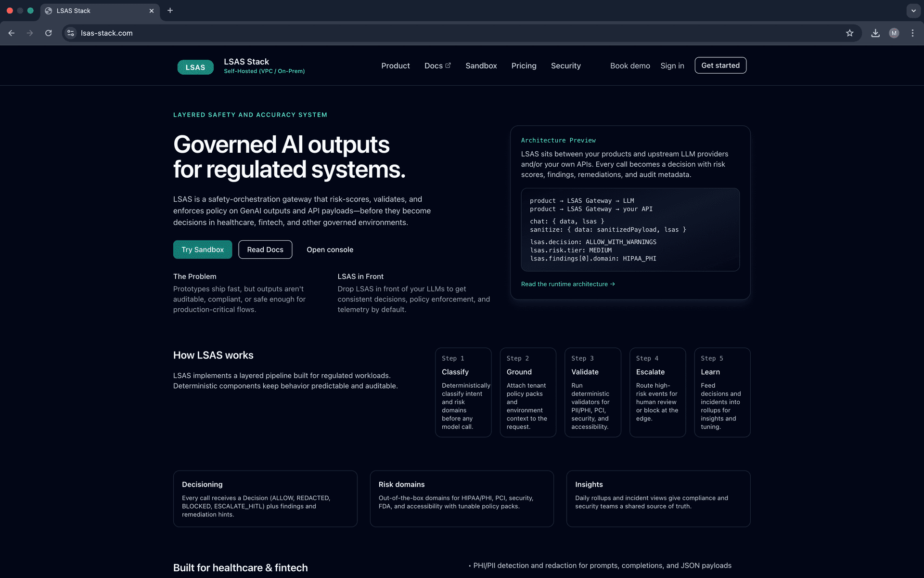
Task: Switch to the LSAS Stack browser tab
Action: (x=87, y=10)
